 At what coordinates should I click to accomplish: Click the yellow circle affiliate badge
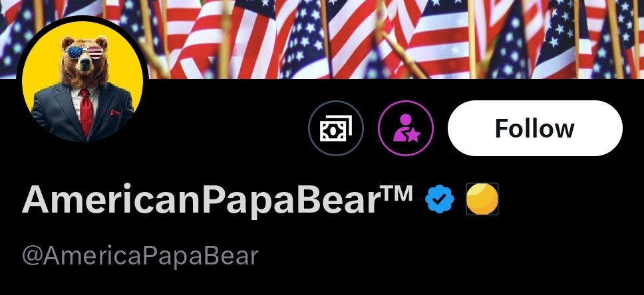482,199
